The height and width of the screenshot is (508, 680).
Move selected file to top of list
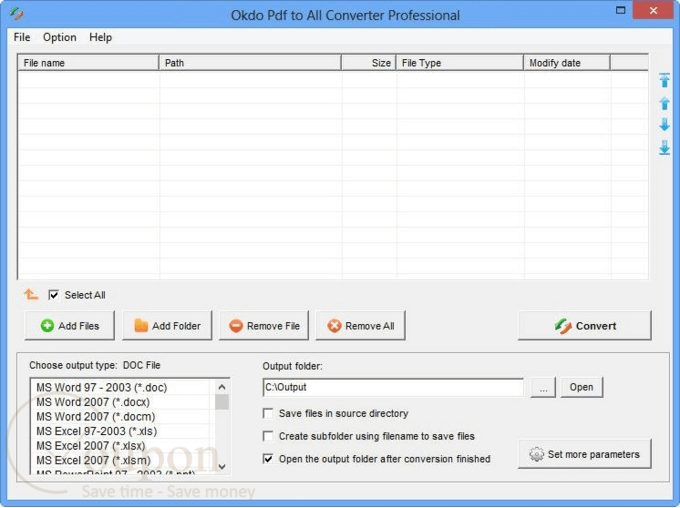pyautogui.click(x=664, y=81)
